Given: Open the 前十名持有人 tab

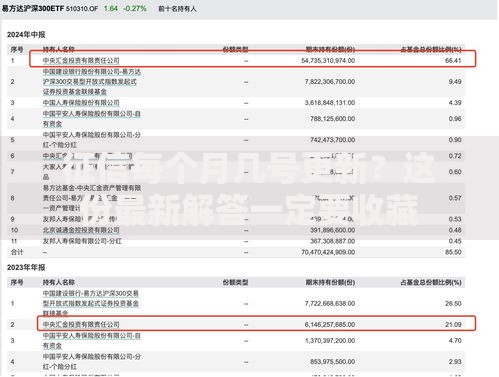Looking at the screenshot, I should [x=177, y=9].
